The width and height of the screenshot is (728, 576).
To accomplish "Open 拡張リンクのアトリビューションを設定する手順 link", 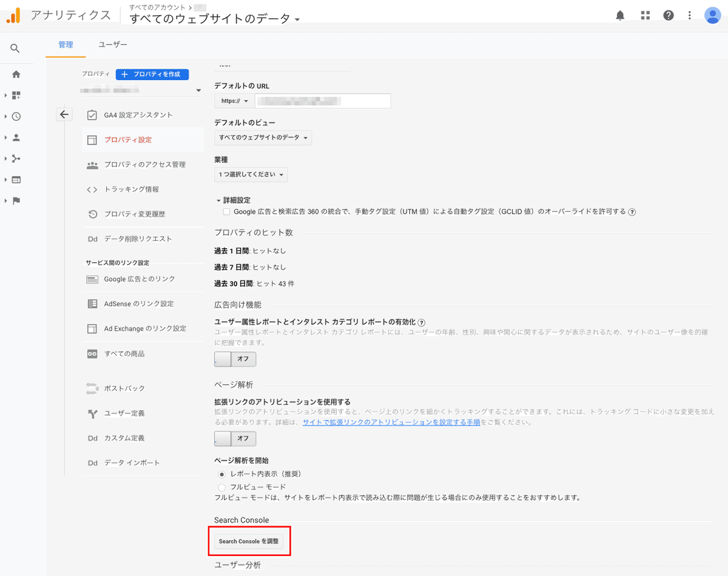I will pyautogui.click(x=391, y=422).
